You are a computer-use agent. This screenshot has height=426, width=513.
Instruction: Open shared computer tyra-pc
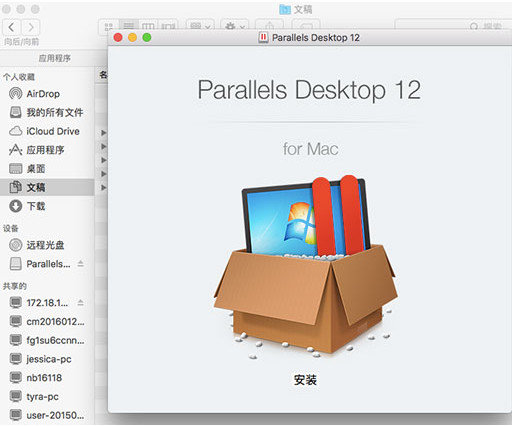pos(47,396)
